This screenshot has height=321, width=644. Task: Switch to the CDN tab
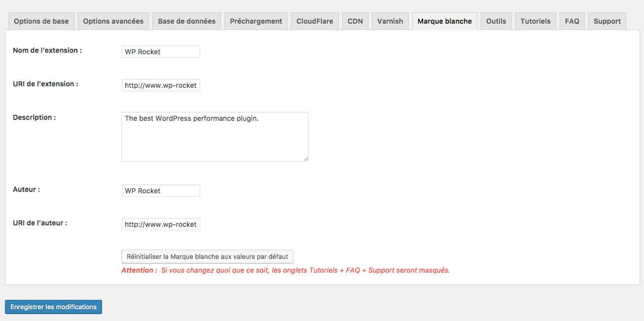pyautogui.click(x=355, y=21)
